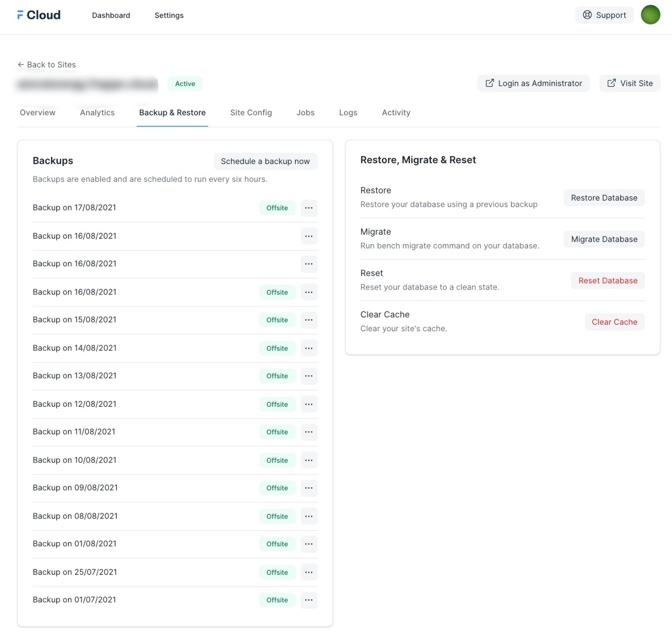The width and height of the screenshot is (672, 638).
Task: Select 'Backup on 11/08/2021' row text
Action: (74, 432)
